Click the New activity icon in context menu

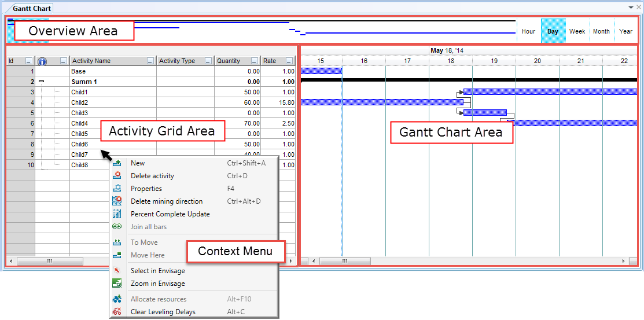(x=117, y=163)
